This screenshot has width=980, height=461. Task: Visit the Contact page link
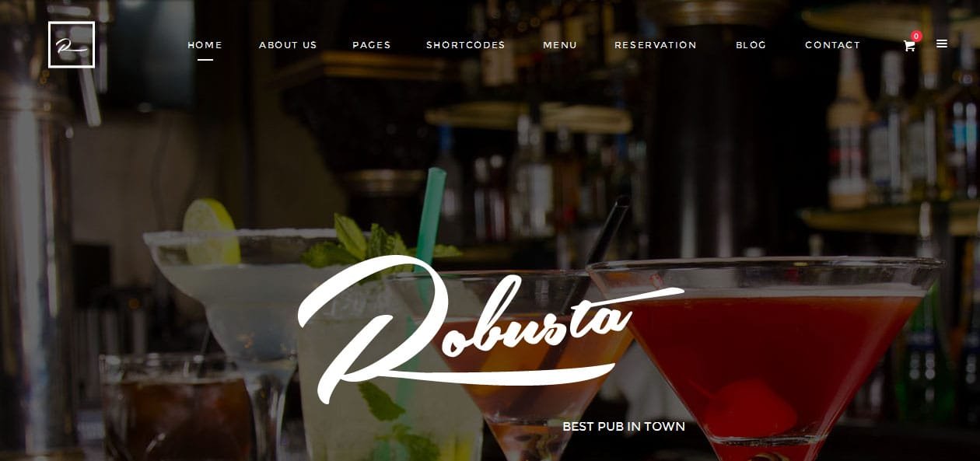(833, 45)
